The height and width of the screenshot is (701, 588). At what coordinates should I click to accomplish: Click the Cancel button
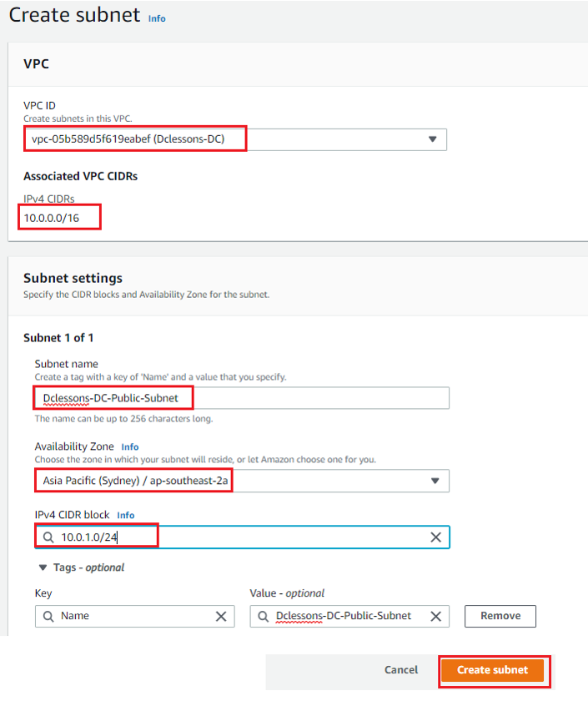tap(401, 669)
